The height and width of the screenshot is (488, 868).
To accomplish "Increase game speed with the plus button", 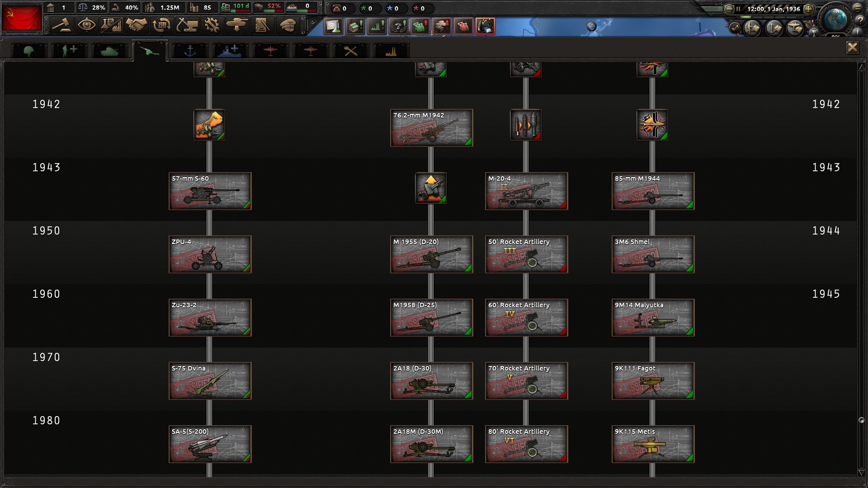I will [x=808, y=9].
